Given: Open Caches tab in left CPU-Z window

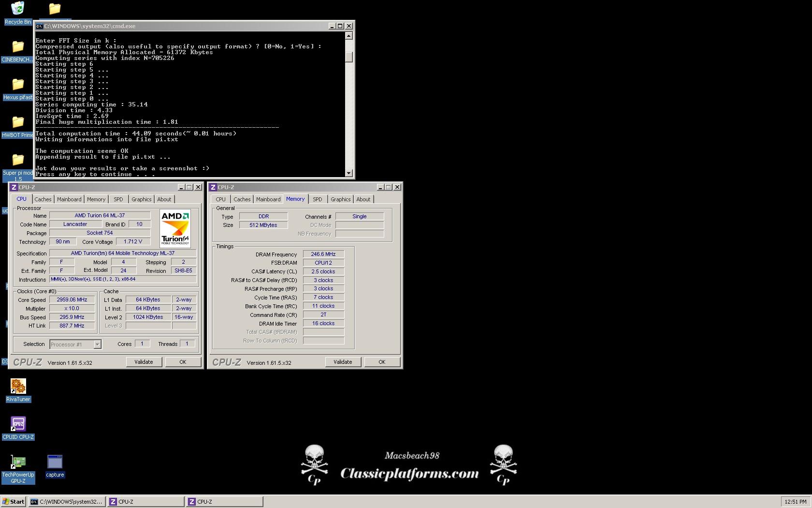Looking at the screenshot, I should (x=43, y=199).
